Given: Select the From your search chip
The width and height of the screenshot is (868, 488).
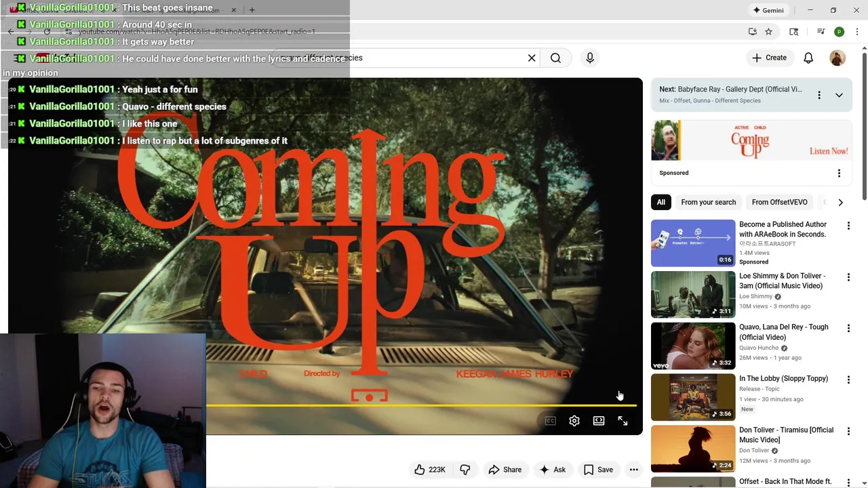Looking at the screenshot, I should pos(708,202).
